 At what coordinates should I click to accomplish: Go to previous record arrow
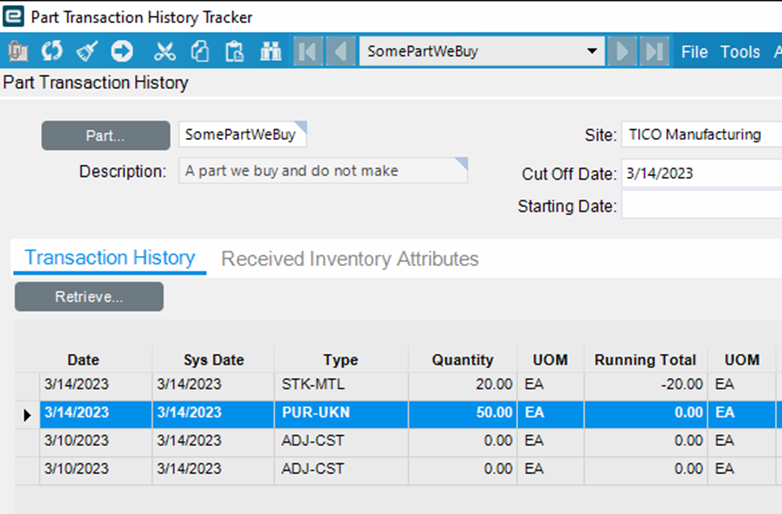click(340, 51)
